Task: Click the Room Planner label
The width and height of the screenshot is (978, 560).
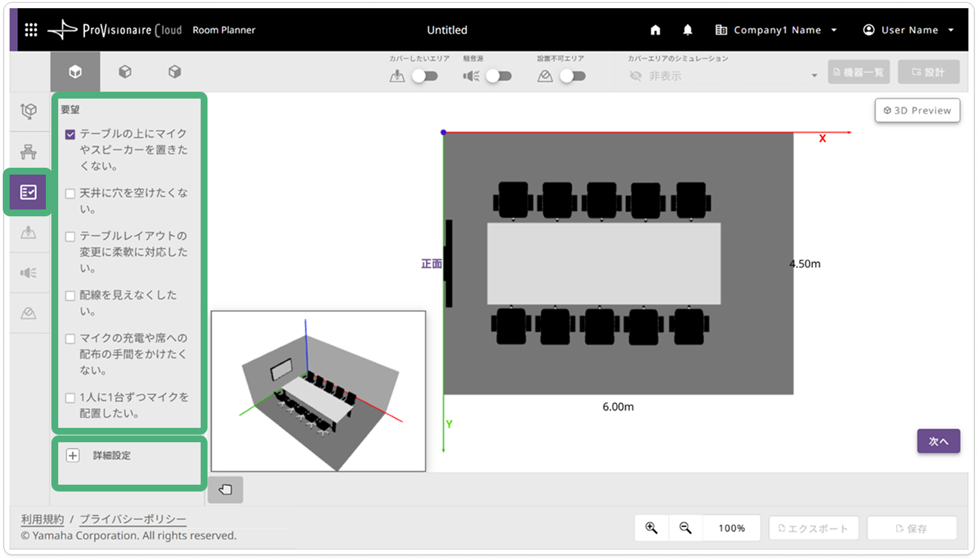Action: [224, 30]
